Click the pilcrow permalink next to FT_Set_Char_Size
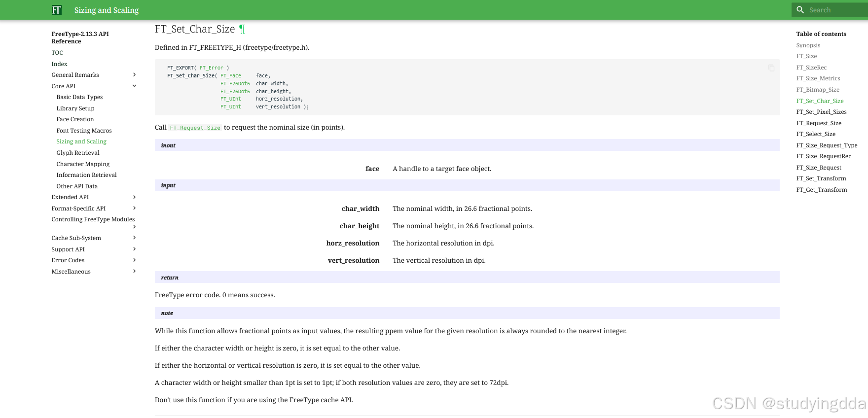Viewport: 868px width, 418px height. (242, 29)
